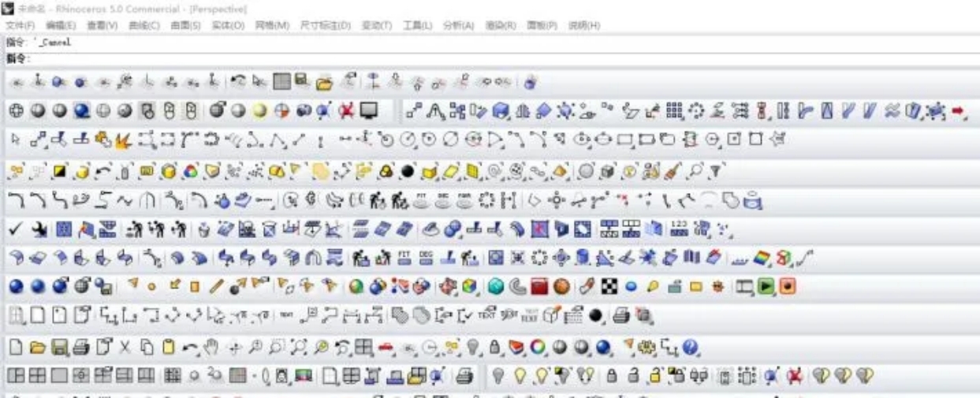Select the pointer arrow selection tool
Viewport: 980px width, 398px height.
coord(15,140)
